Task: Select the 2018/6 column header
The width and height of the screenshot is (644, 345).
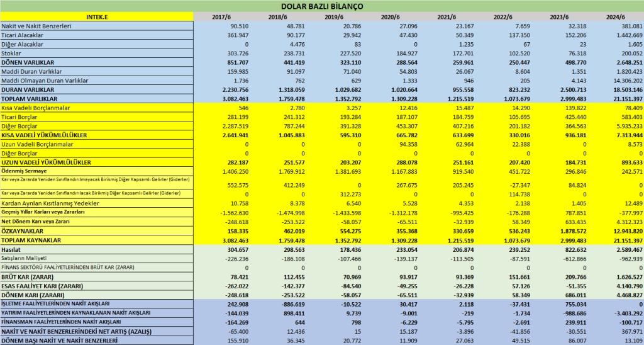Action: (277, 17)
